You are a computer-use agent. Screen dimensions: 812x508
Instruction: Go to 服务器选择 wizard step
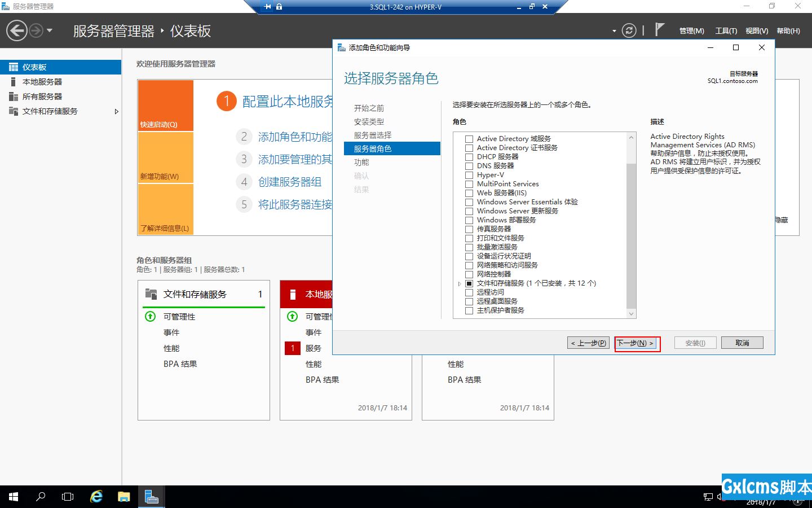373,135
